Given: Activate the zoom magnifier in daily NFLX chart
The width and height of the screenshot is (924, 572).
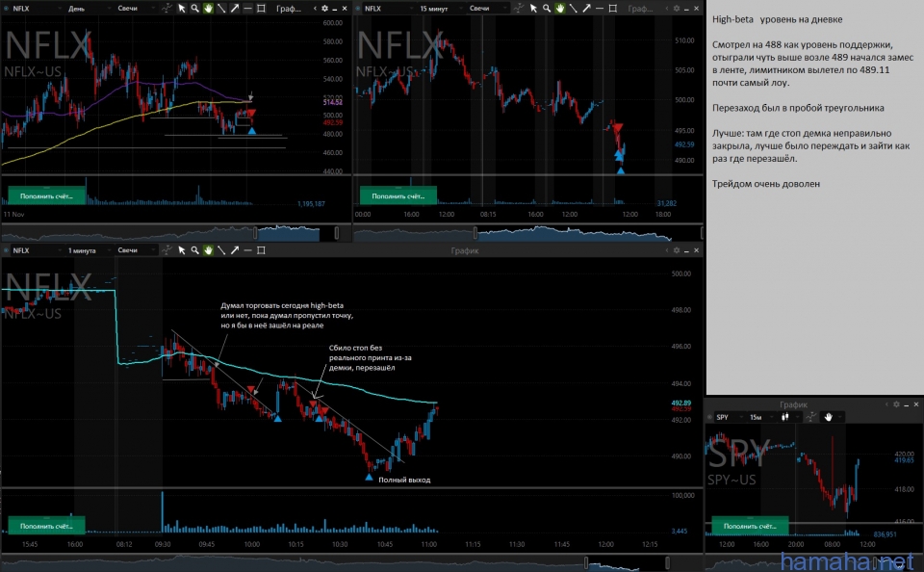Looking at the screenshot, I should pos(194,9).
